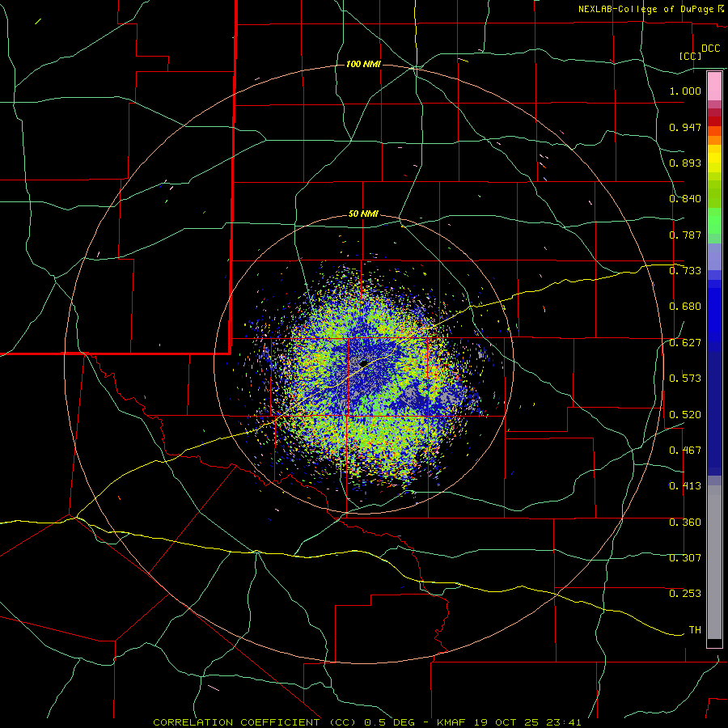
Task: Select the 1.000 legend value
Action: pos(685,91)
